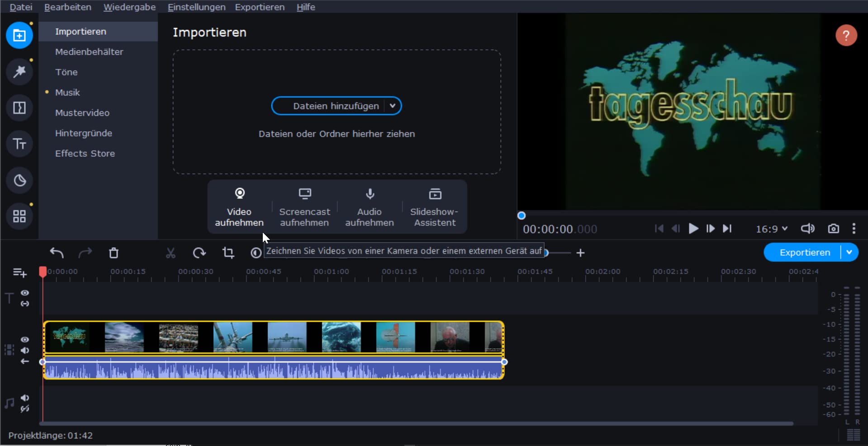
Task: Mute preview volume speaker
Action: pyautogui.click(x=808, y=229)
